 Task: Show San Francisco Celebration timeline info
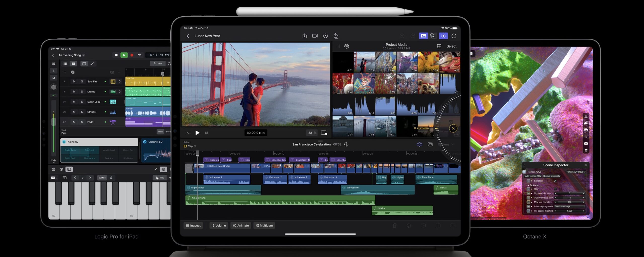point(346,144)
